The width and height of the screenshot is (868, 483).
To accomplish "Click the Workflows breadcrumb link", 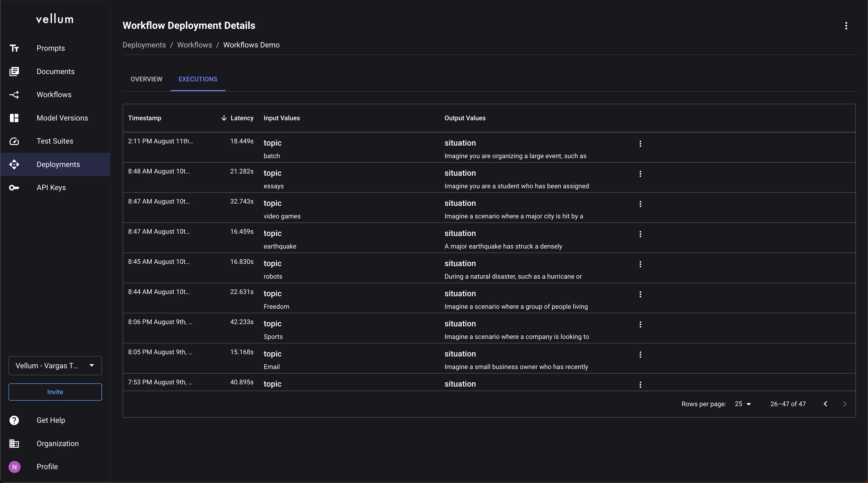I will [x=194, y=45].
